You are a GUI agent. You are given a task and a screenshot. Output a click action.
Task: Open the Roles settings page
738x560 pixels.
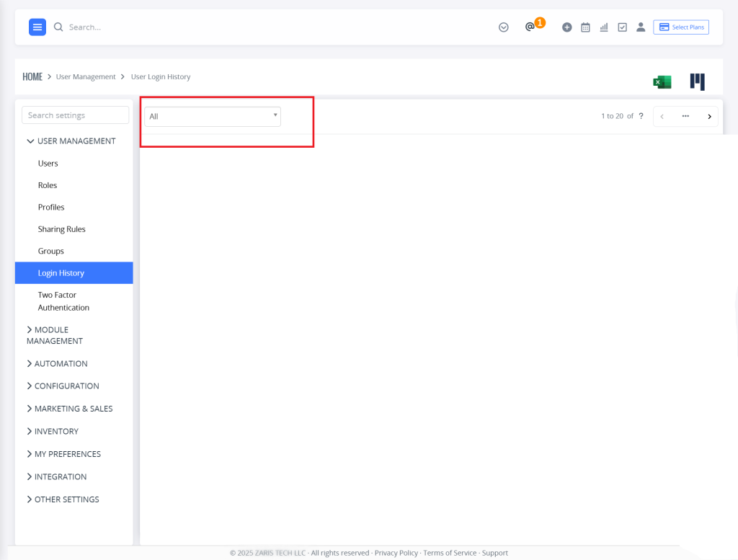click(48, 185)
